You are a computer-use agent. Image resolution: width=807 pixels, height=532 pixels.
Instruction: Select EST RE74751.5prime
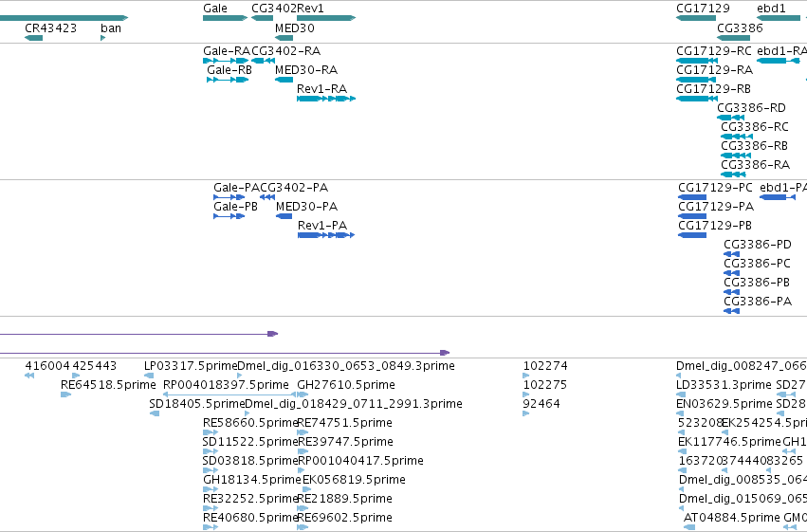point(303,432)
